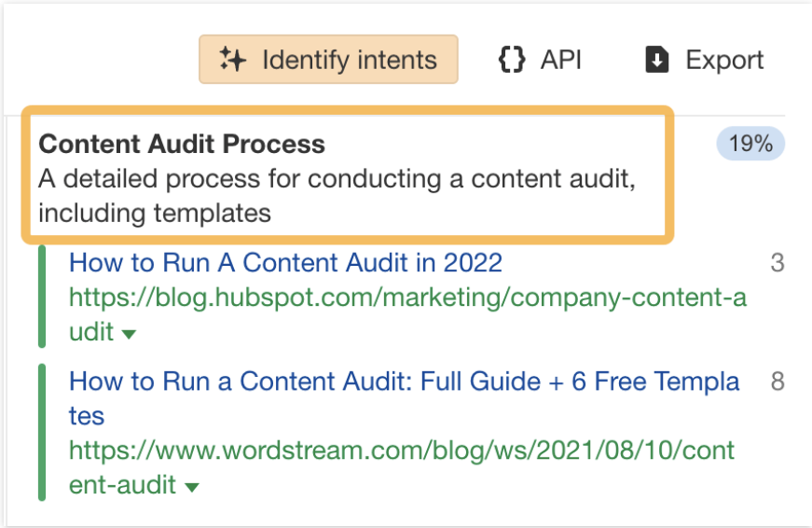Click the curly braces API icon
This screenshot has width=812, height=528.
coord(511,61)
